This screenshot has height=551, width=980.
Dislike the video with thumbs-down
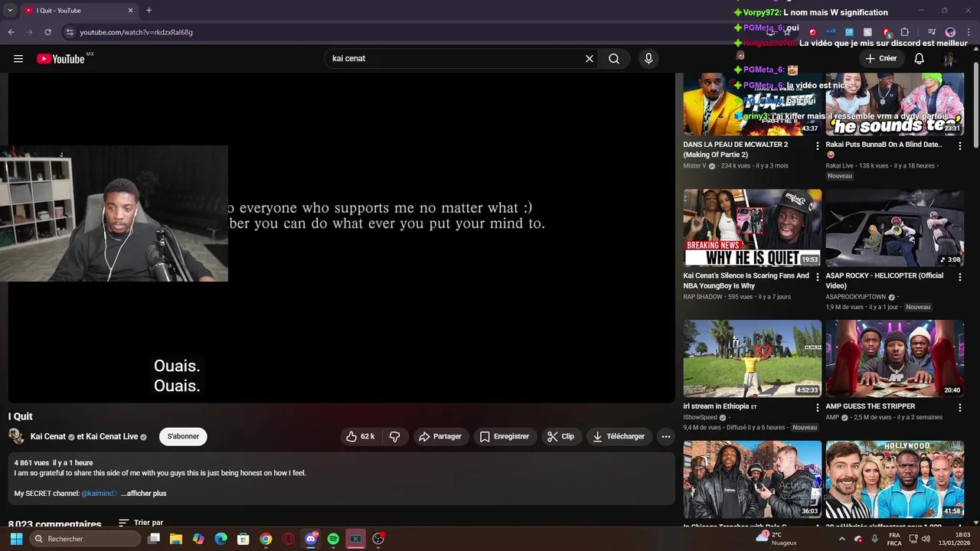click(395, 436)
